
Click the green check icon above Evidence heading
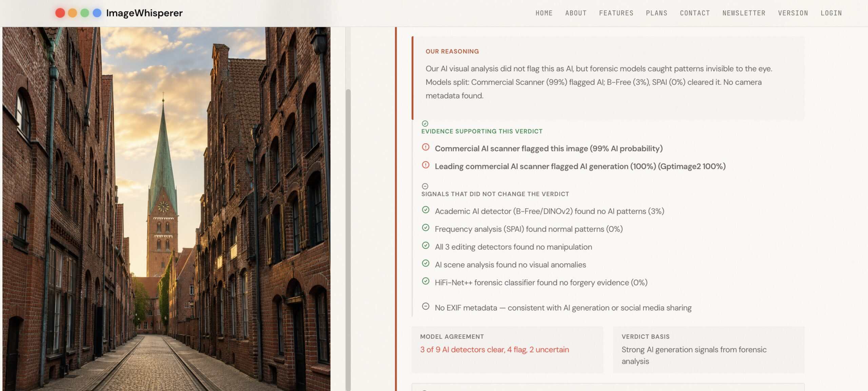point(425,124)
